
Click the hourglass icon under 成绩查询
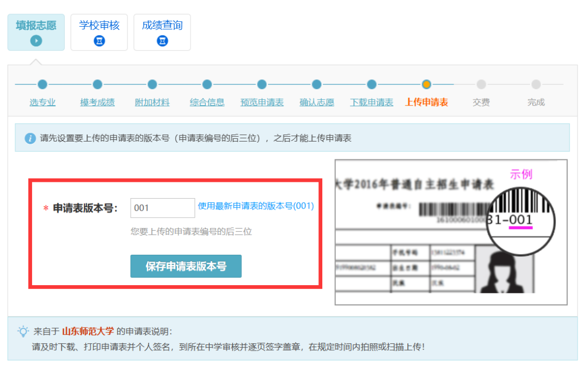pos(162,41)
